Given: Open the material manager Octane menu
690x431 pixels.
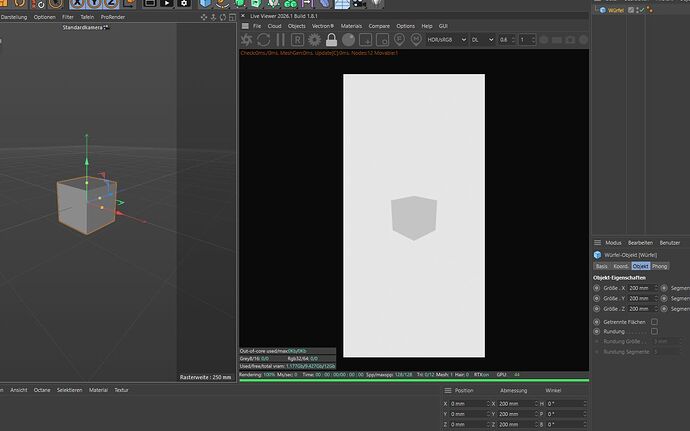Looking at the screenshot, I should pyautogui.click(x=42, y=390).
